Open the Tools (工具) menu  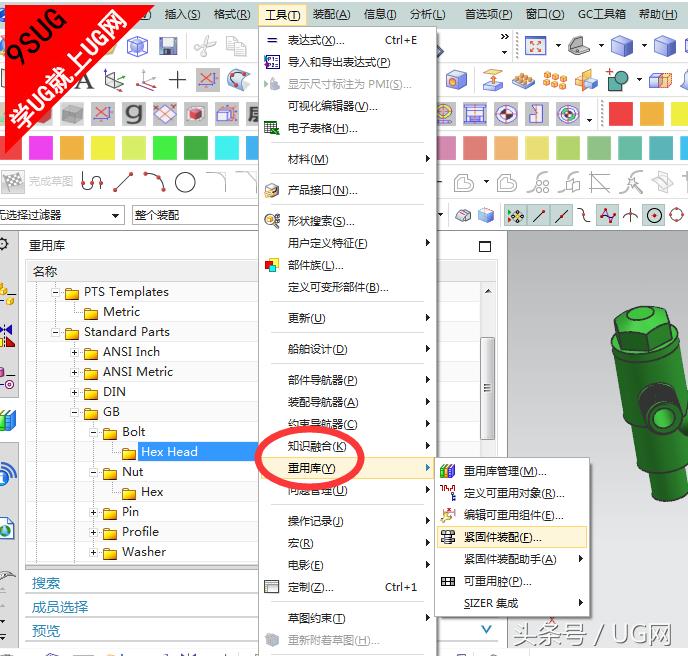tap(283, 15)
